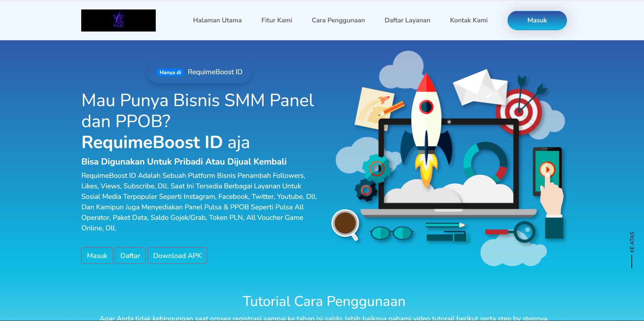Image resolution: width=644 pixels, height=321 pixels.
Task: Click the bold RequimeBoost ID headline text
Action: (x=152, y=142)
